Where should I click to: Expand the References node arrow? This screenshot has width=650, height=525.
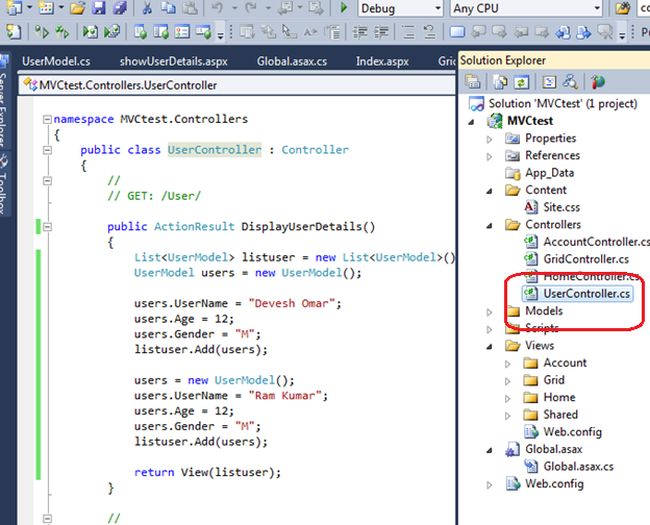490,157
